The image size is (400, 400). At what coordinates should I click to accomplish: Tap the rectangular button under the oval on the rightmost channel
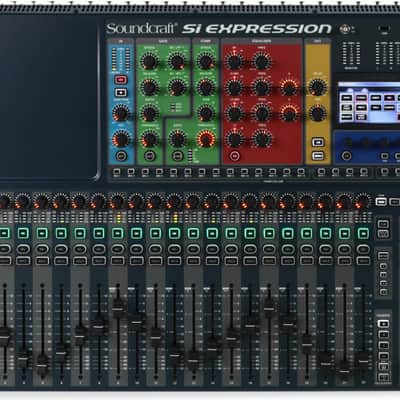pyautogui.click(x=363, y=260)
